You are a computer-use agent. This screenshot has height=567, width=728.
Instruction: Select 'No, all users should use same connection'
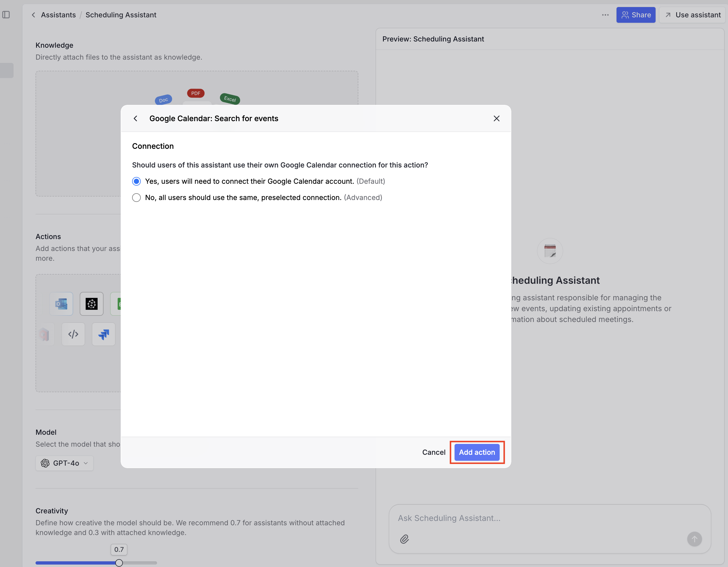(x=136, y=198)
